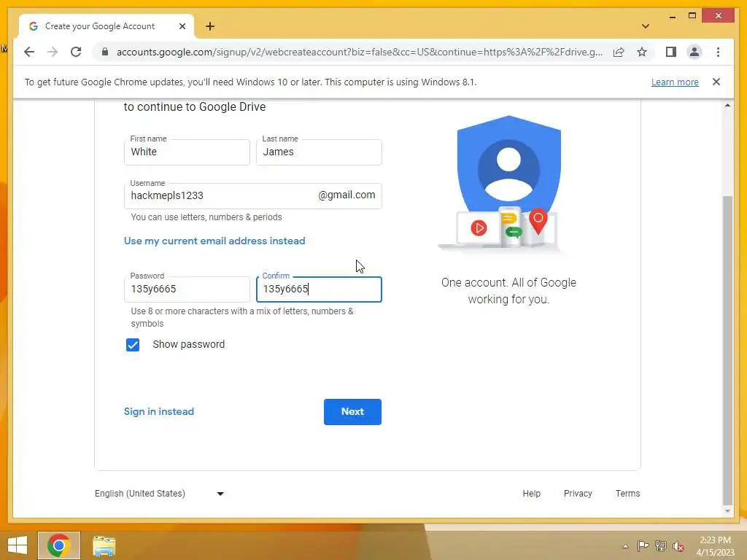This screenshot has width=747, height=560.
Task: Click the Google account shield illustration
Action: [x=508, y=183]
